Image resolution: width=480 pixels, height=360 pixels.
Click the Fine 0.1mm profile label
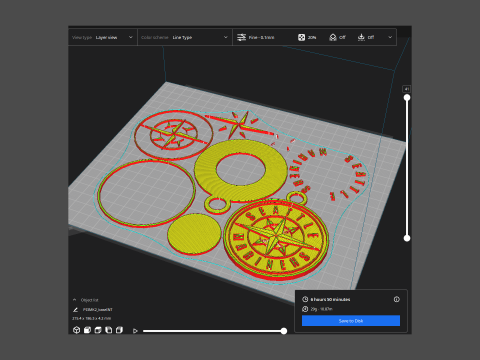[262, 37]
